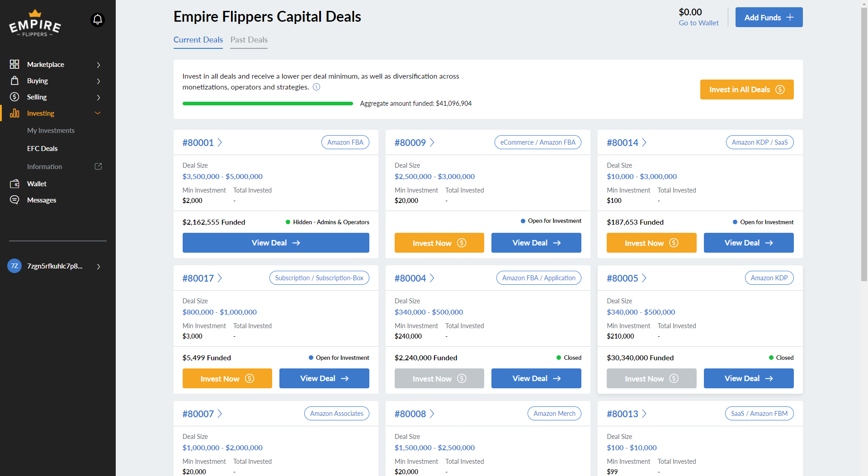Click the page vertical scrollbar

pos(864,145)
